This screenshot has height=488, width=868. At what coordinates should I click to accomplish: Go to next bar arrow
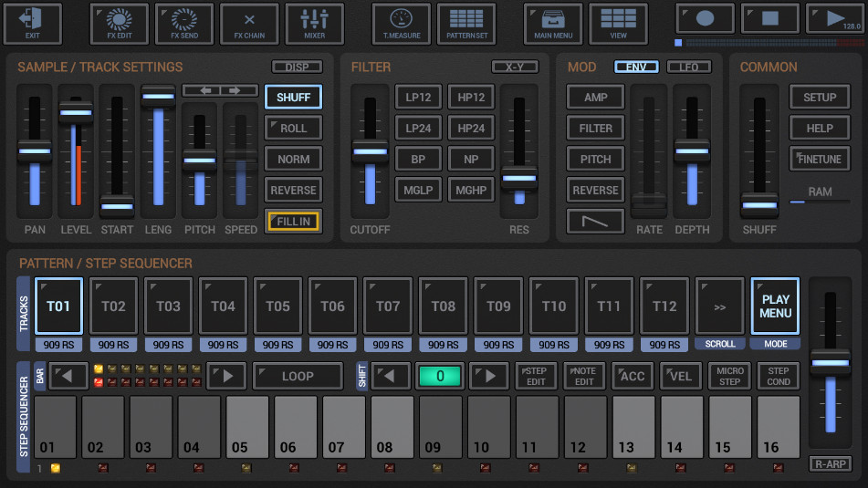227,376
